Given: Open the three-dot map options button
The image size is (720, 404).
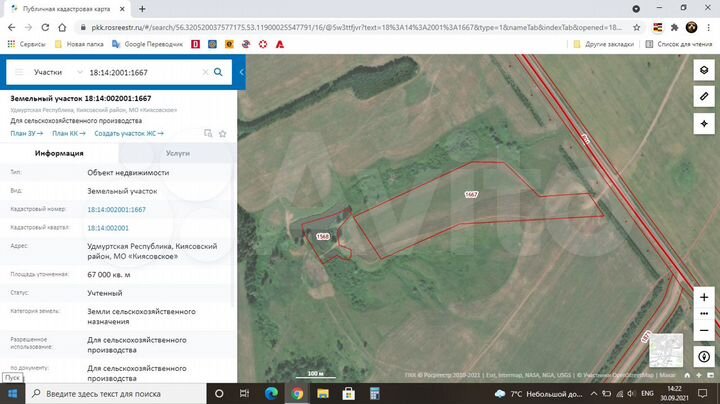Looking at the screenshot, I should point(704,314).
